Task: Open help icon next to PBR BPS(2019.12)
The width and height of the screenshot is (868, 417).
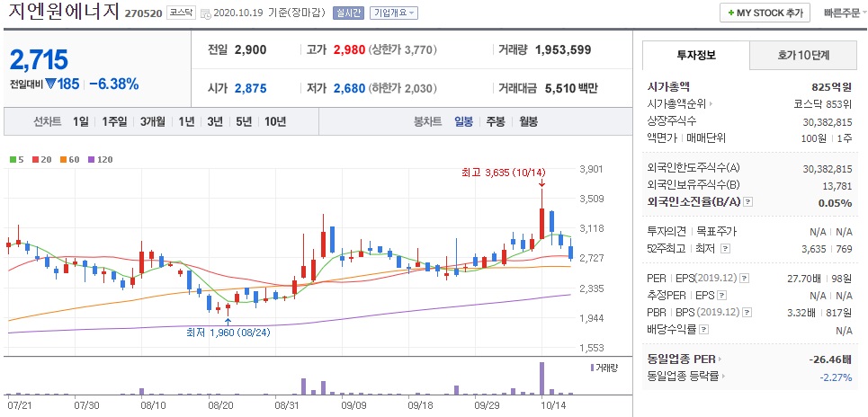Action: (747, 313)
